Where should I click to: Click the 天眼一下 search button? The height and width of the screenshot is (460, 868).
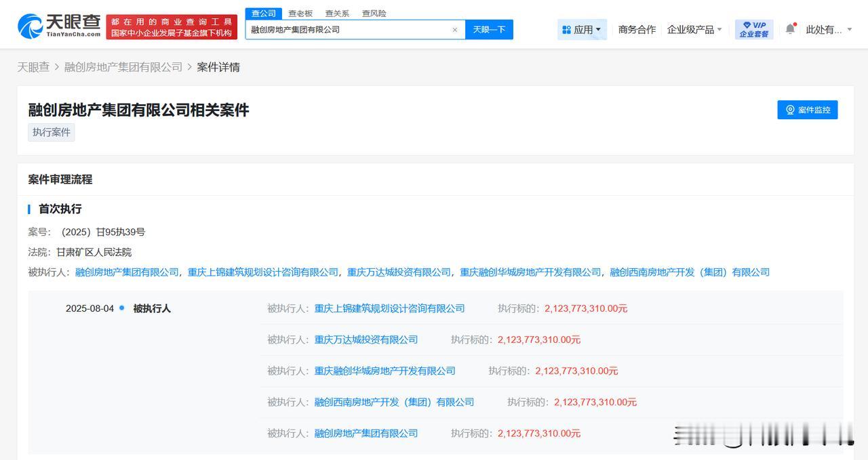[x=489, y=29]
